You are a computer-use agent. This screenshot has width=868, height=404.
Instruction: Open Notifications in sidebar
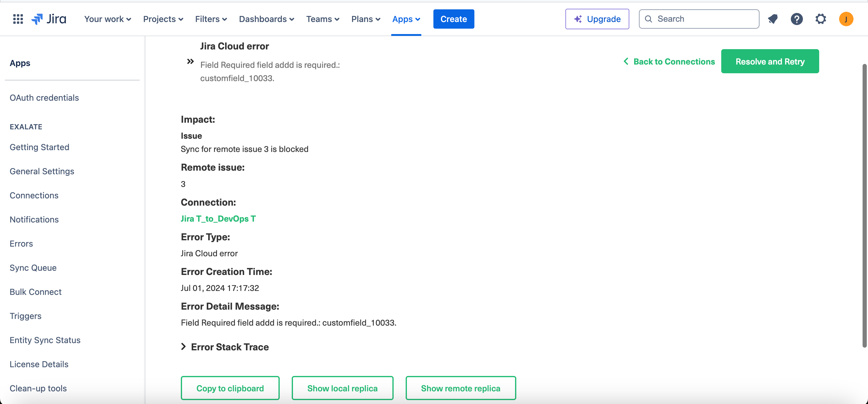34,219
